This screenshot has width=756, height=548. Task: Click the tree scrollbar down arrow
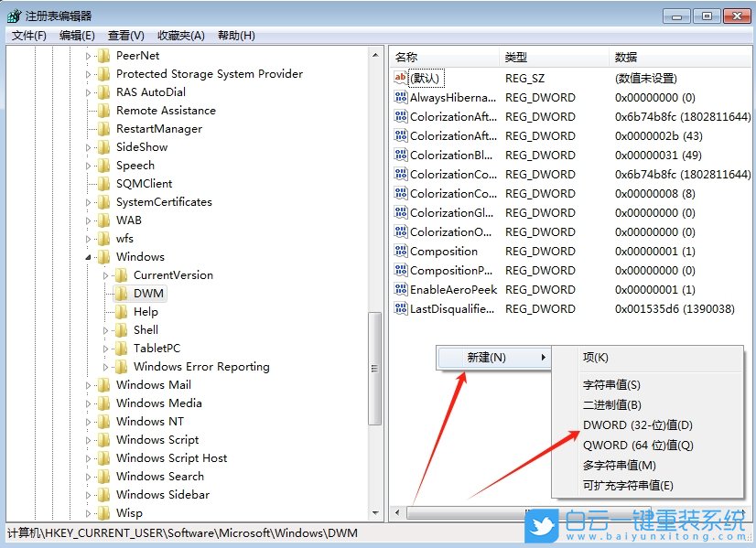tap(376, 512)
